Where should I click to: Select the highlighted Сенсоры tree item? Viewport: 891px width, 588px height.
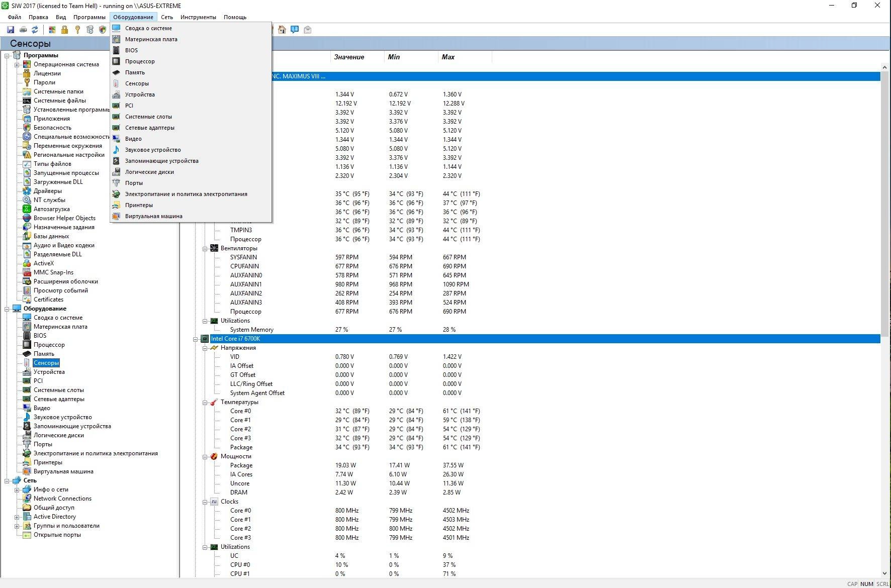coord(46,363)
